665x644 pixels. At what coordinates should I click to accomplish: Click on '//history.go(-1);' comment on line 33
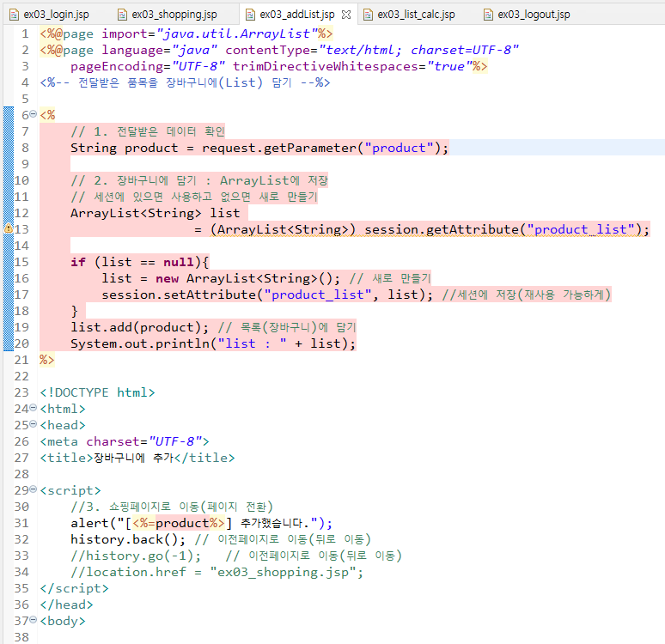click(136, 556)
